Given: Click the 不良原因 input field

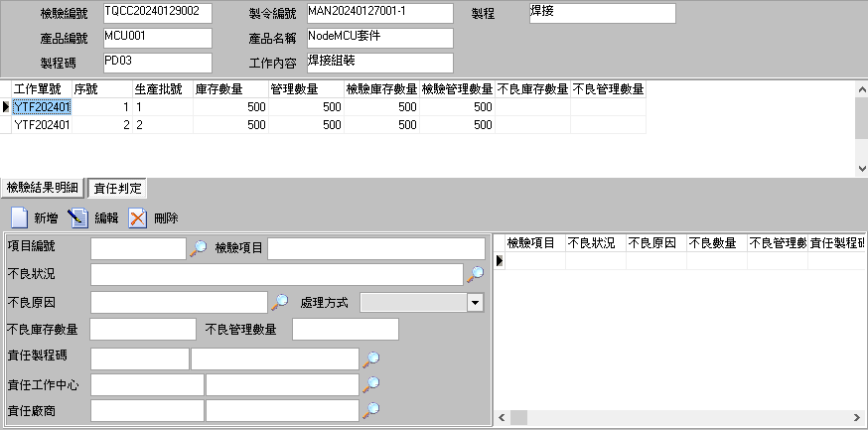Looking at the screenshot, I should click(179, 303).
